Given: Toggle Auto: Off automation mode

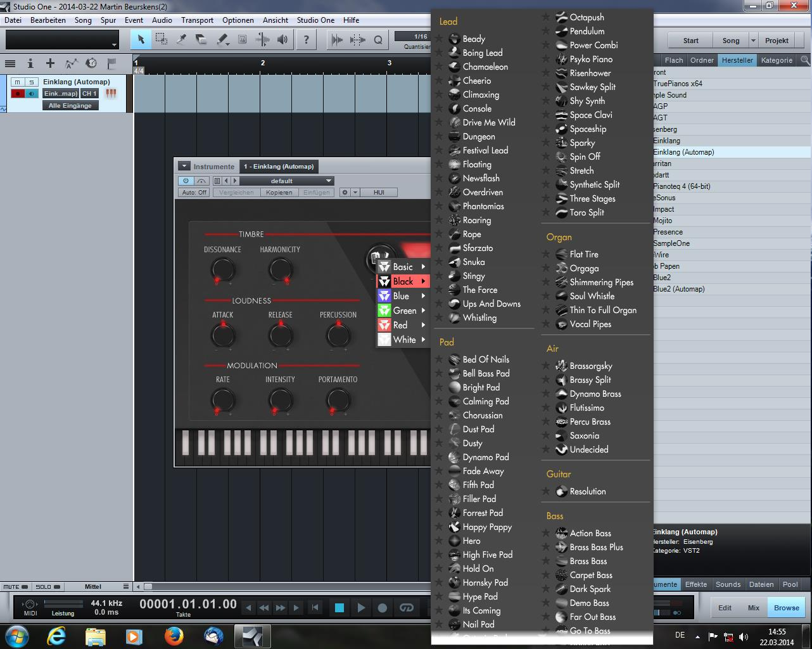Looking at the screenshot, I should (x=194, y=192).
